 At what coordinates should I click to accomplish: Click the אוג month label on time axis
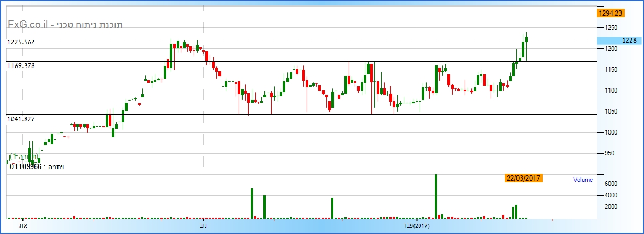(22, 226)
